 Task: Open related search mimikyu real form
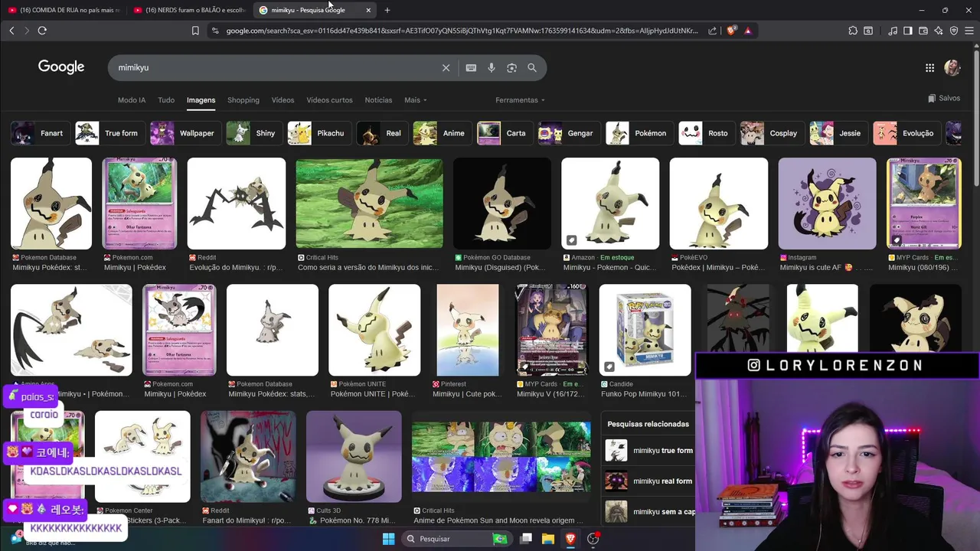point(649,481)
